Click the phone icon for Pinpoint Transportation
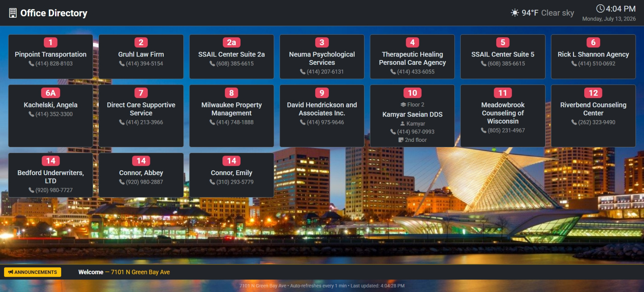The height and width of the screenshot is (292, 644). pyautogui.click(x=32, y=64)
